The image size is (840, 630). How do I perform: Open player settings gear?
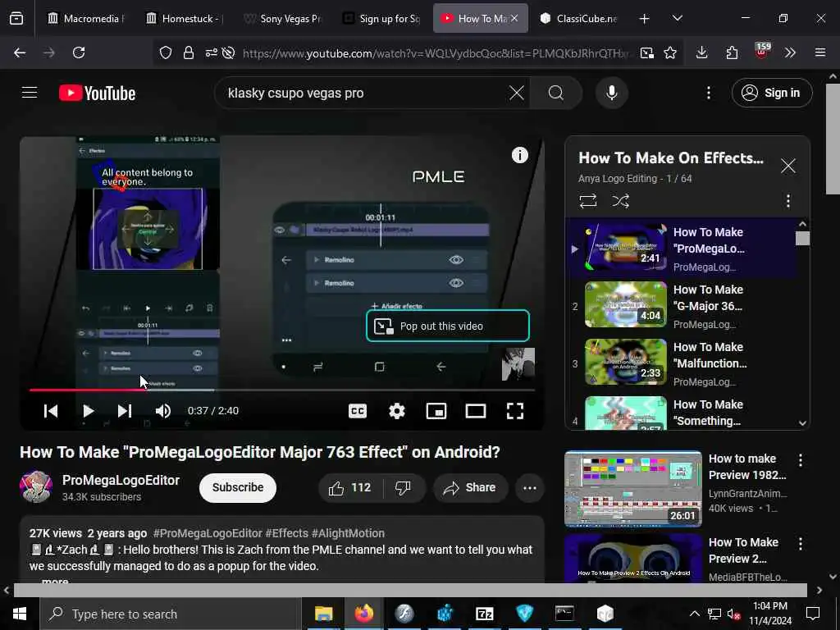point(396,411)
